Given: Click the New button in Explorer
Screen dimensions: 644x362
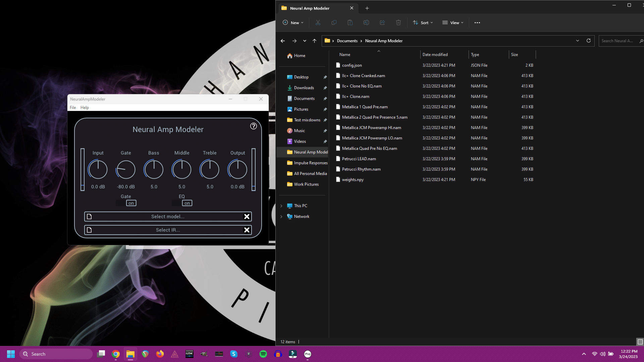Looking at the screenshot, I should pyautogui.click(x=293, y=23).
